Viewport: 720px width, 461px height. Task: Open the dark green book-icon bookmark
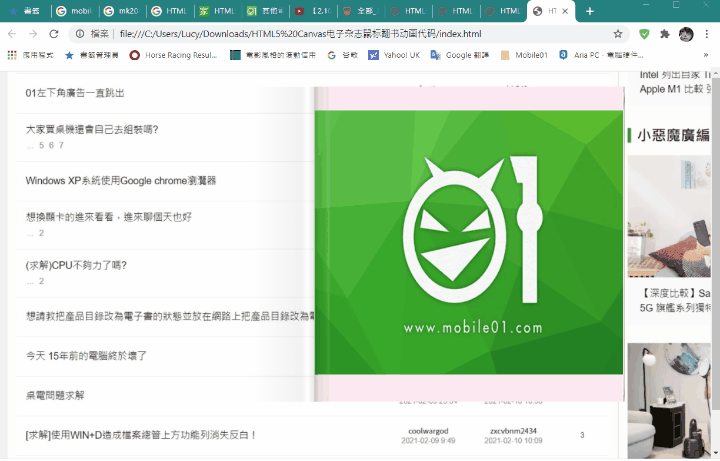pyautogui.click(x=273, y=55)
